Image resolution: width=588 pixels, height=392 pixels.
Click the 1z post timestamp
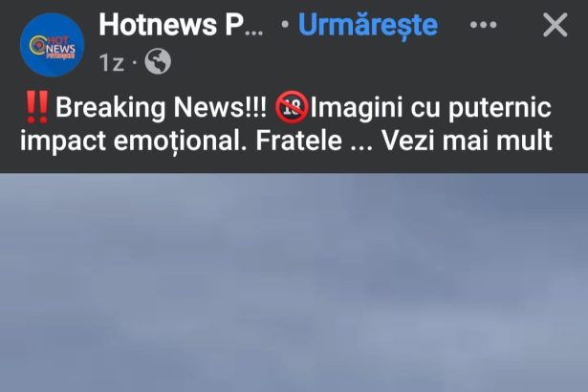click(111, 62)
